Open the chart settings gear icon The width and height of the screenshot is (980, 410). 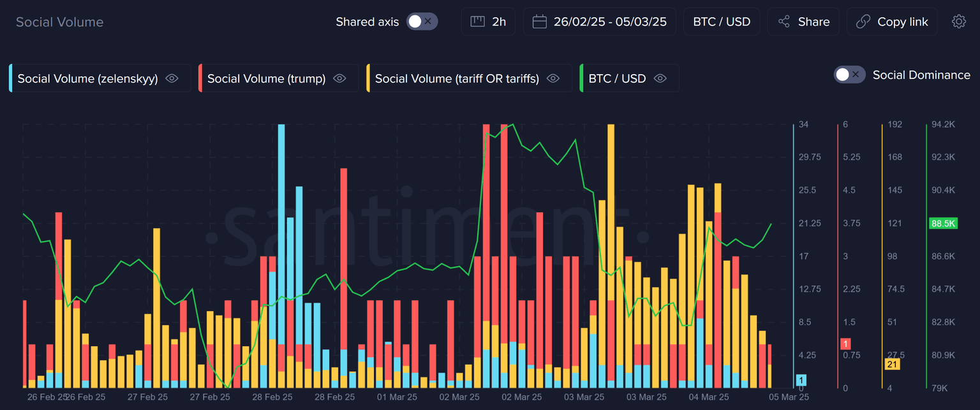coord(958,22)
